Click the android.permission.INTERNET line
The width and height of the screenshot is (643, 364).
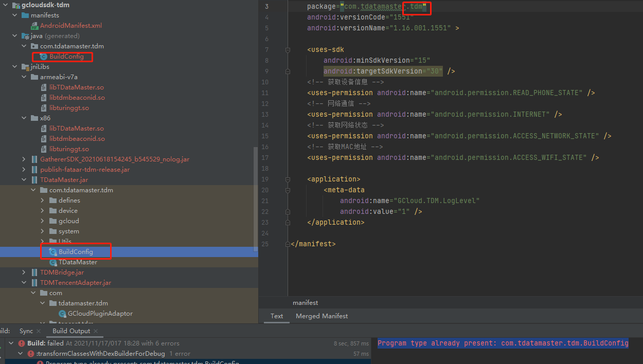pos(435,115)
